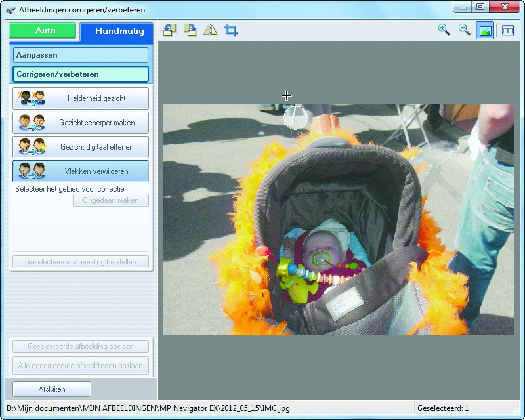
Task: Zoom out with the magnifier minus icon
Action: 464,30
